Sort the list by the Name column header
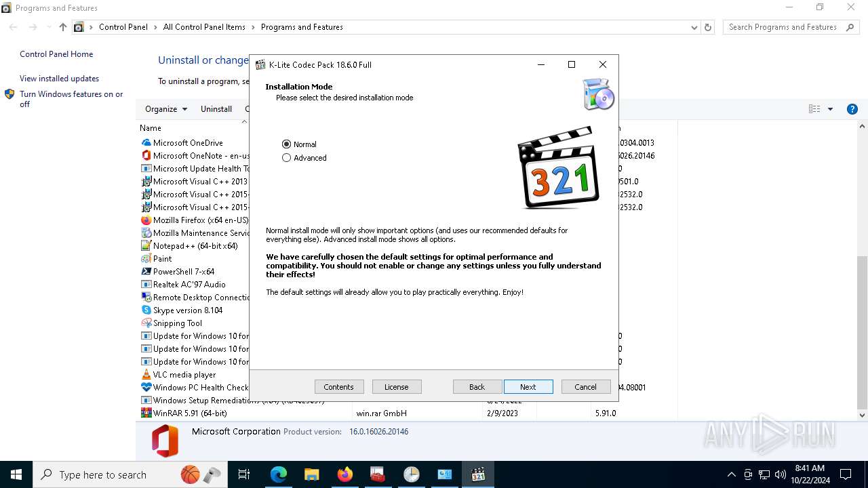The image size is (868, 488). click(x=151, y=128)
